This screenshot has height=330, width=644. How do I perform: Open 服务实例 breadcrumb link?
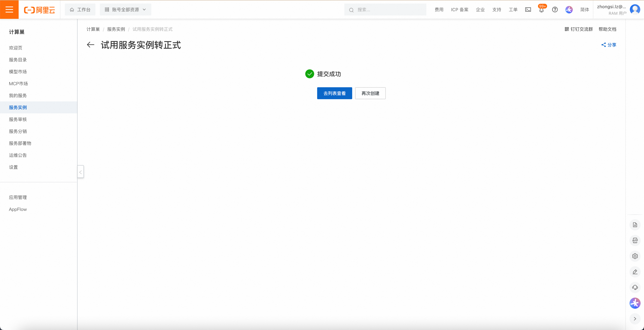click(x=116, y=29)
